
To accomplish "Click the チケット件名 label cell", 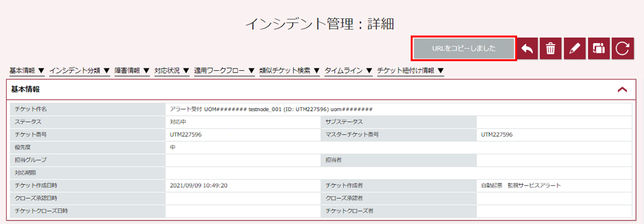I will (88, 109).
